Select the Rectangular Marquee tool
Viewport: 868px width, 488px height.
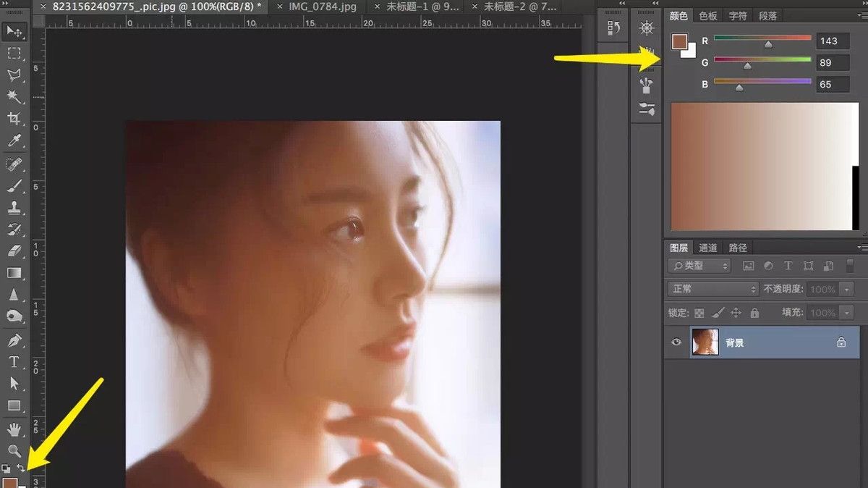point(14,53)
